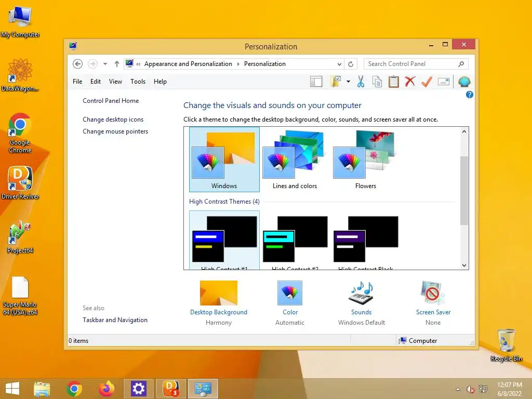The height and width of the screenshot is (399, 532).
Task: Expand the address bar history dropdown
Action: click(x=339, y=64)
